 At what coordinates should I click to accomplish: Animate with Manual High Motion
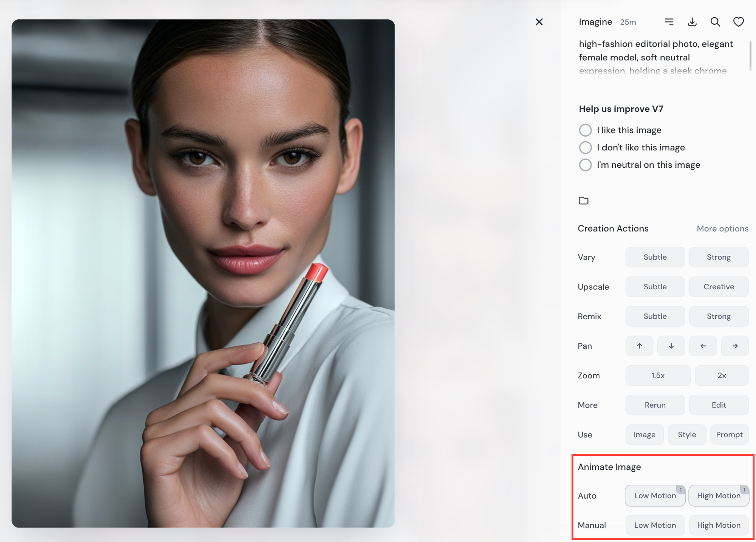(x=719, y=525)
